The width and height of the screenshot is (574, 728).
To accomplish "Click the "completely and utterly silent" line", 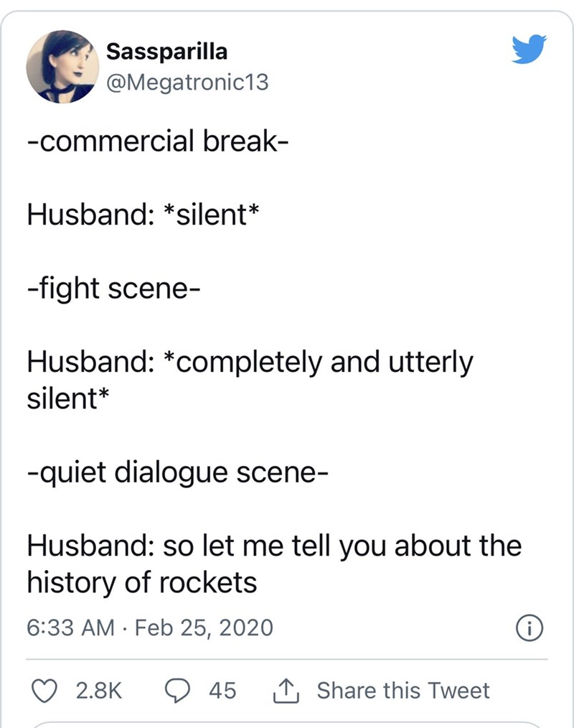I will click(x=250, y=363).
